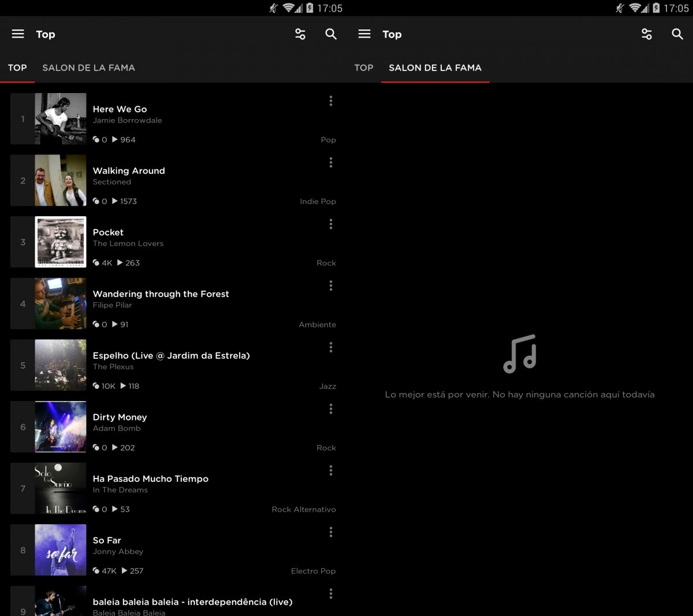This screenshot has width=693, height=616.
Task: Switch to SALON DE LA FAMA in left screen
Action: click(x=89, y=68)
